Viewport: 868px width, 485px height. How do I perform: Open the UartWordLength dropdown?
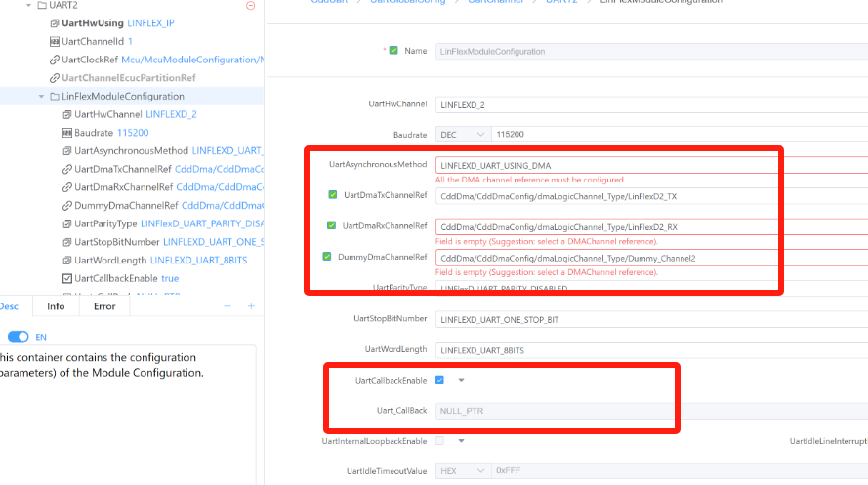(x=651, y=350)
